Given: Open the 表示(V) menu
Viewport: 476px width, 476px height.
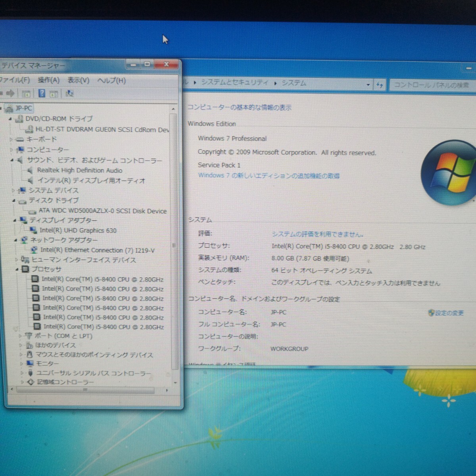Looking at the screenshot, I should click(x=78, y=81).
